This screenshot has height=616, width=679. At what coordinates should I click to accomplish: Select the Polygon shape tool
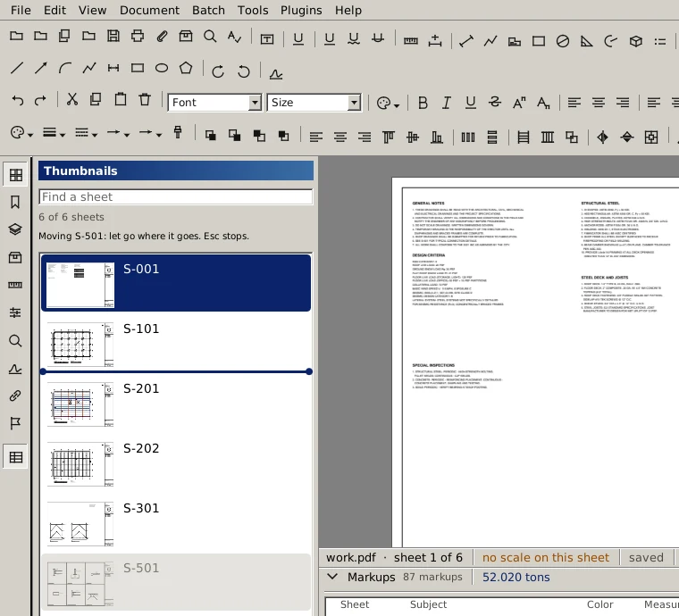186,68
